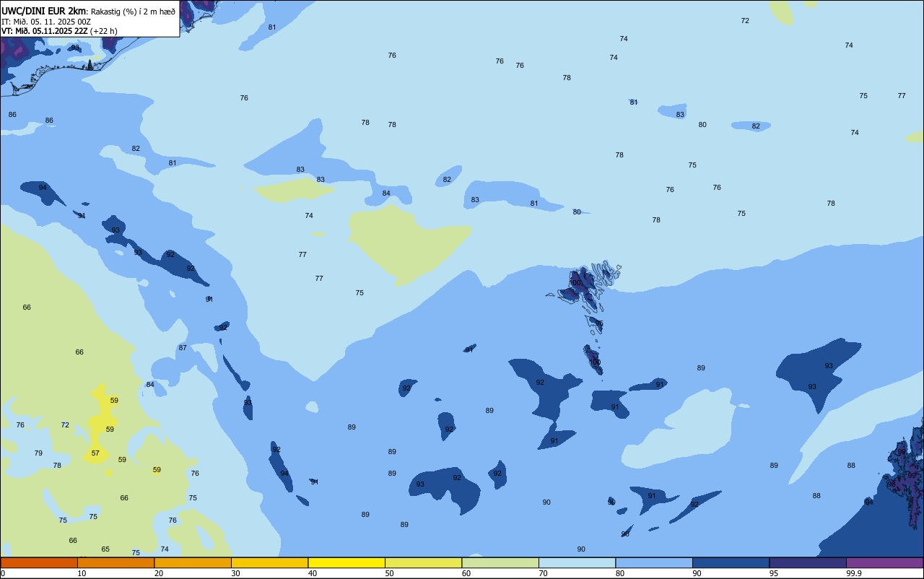Click the "Rakastig (%) í 2 m hæð" label
The image size is (924, 579).
tap(133, 11)
